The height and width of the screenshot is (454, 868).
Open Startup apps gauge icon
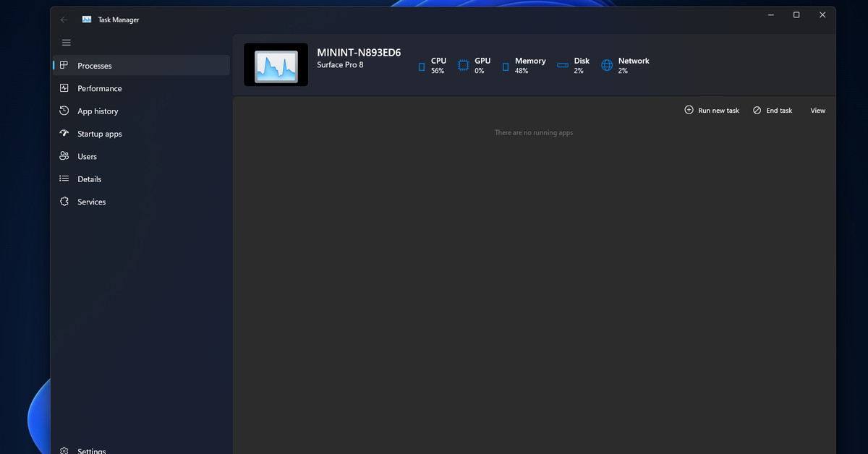click(64, 134)
